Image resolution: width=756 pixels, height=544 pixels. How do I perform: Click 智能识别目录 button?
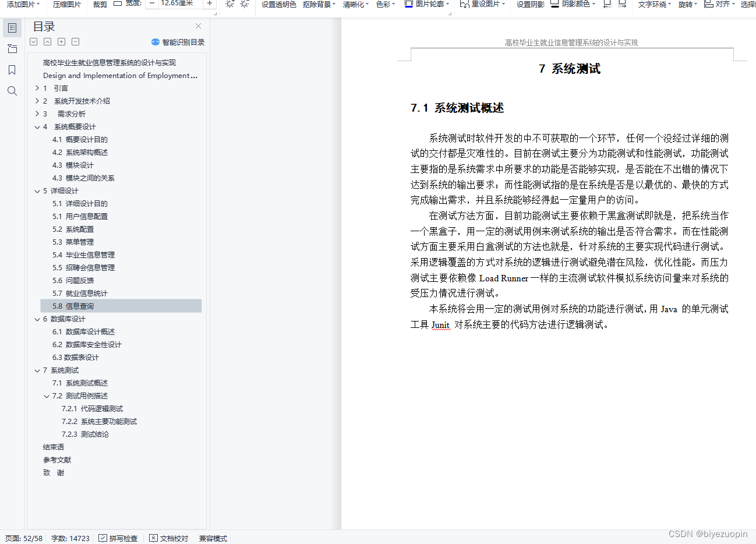pyautogui.click(x=178, y=42)
